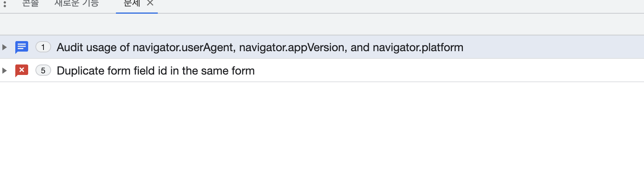Click the red error issue icon
This screenshot has height=191, width=644.
tap(22, 71)
